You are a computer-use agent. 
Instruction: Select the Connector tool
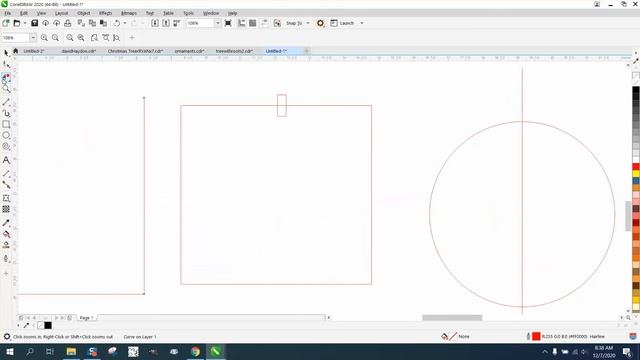[x=6, y=185]
